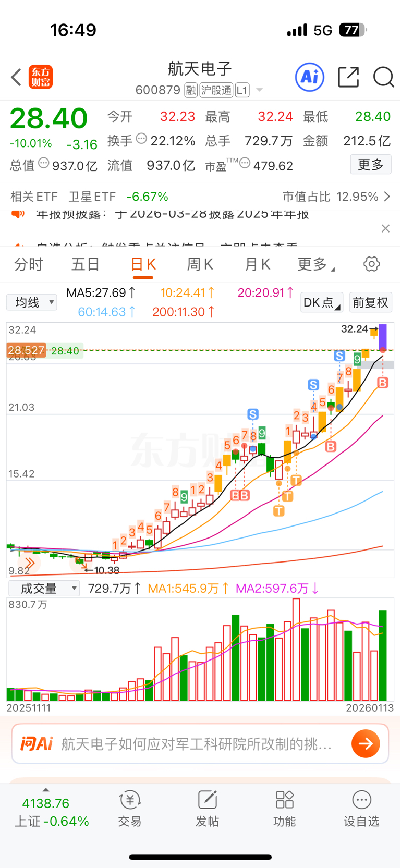The height and width of the screenshot is (868, 401).
Task: Tap info icon next to 总值
Action: pyautogui.click(x=43, y=163)
